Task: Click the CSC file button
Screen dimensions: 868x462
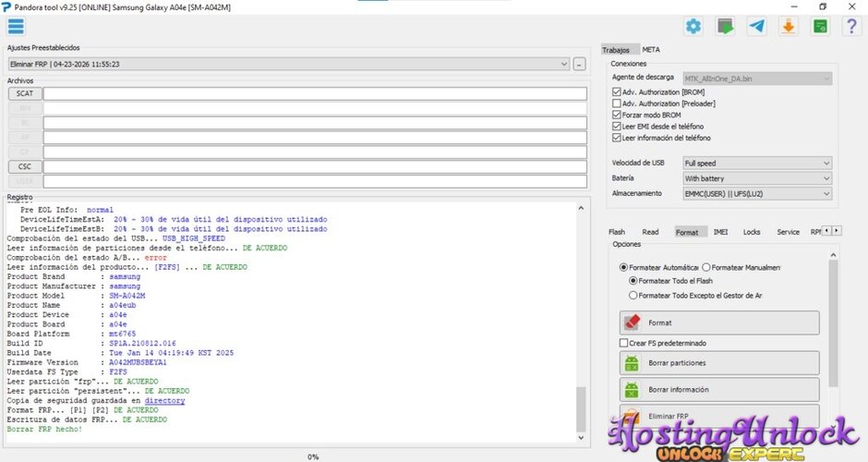Action: click(25, 166)
